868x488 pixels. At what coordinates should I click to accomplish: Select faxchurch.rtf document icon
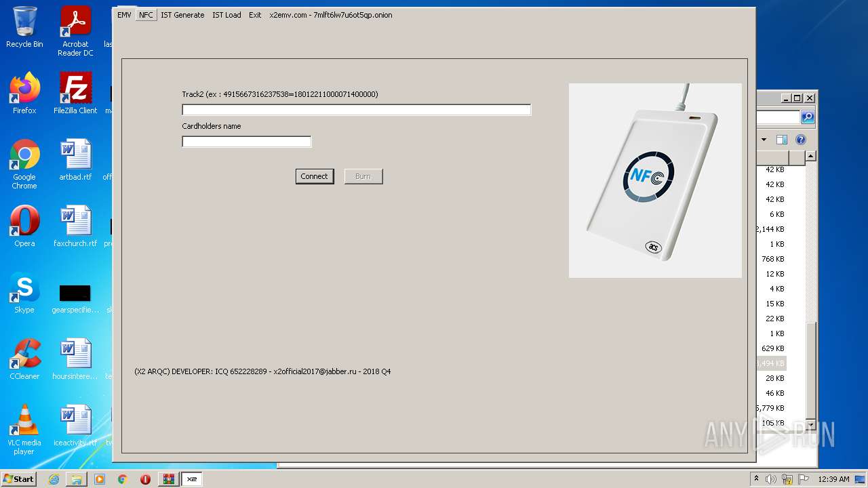pyautogui.click(x=75, y=226)
